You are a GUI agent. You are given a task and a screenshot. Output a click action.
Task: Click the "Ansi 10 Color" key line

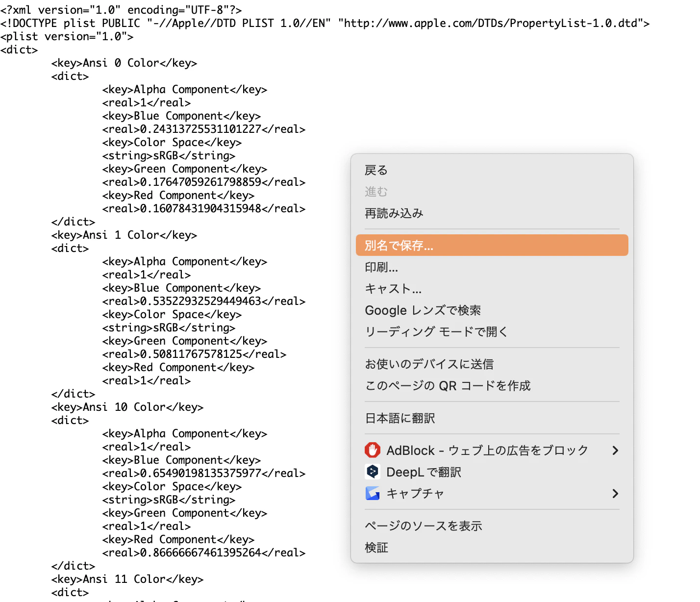pos(127,407)
